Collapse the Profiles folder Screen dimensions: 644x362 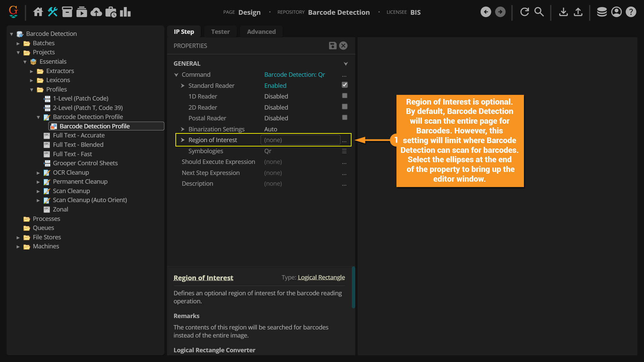(32, 90)
